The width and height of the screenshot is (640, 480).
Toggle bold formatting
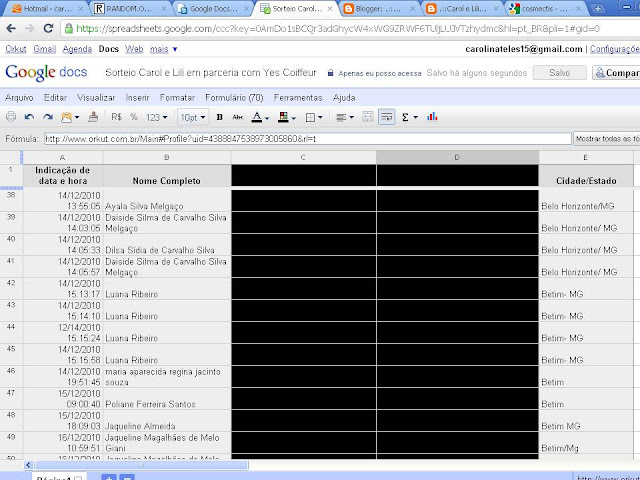point(220,117)
